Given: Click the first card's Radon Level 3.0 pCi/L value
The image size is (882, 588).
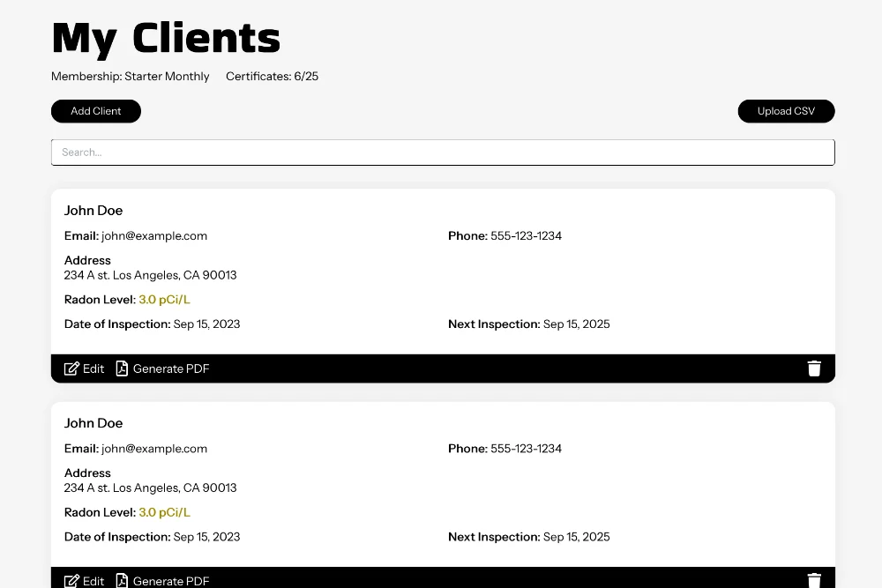Looking at the screenshot, I should pos(164,300).
